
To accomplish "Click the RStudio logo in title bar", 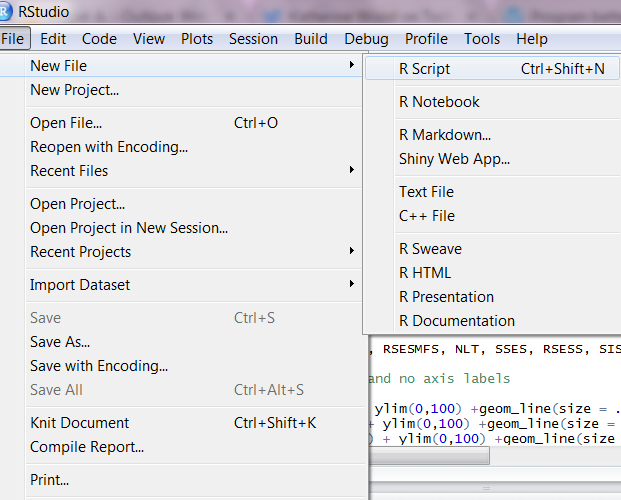I will tap(7, 11).
